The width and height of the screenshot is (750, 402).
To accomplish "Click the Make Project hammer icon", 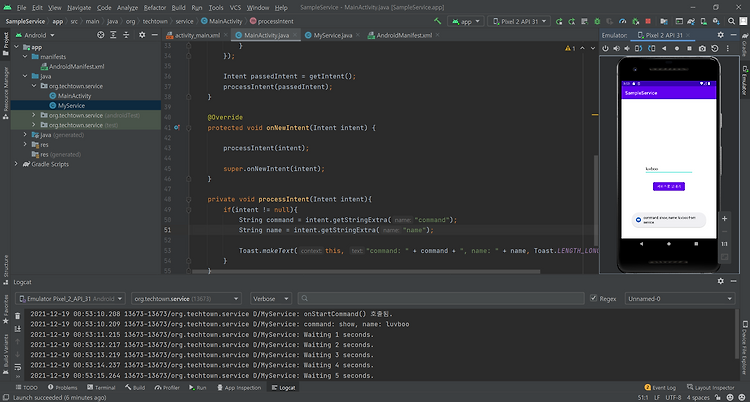I will coord(437,21).
